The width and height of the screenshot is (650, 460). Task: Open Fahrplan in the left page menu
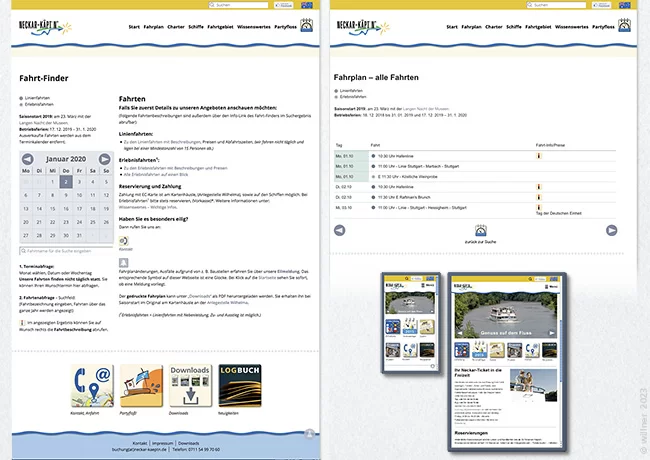coord(153,27)
